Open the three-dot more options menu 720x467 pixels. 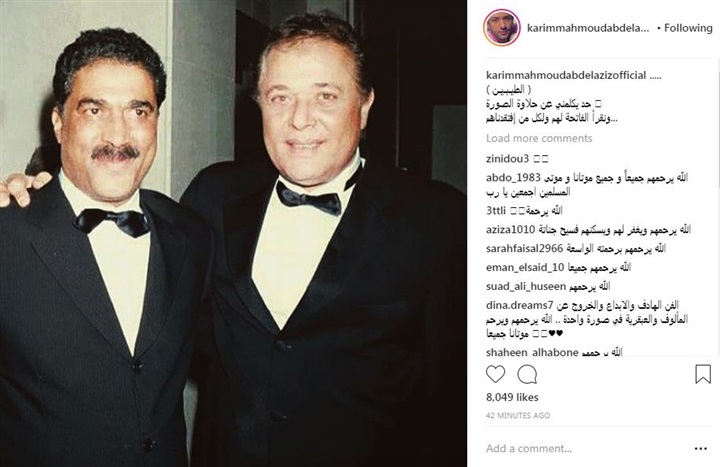click(x=701, y=449)
